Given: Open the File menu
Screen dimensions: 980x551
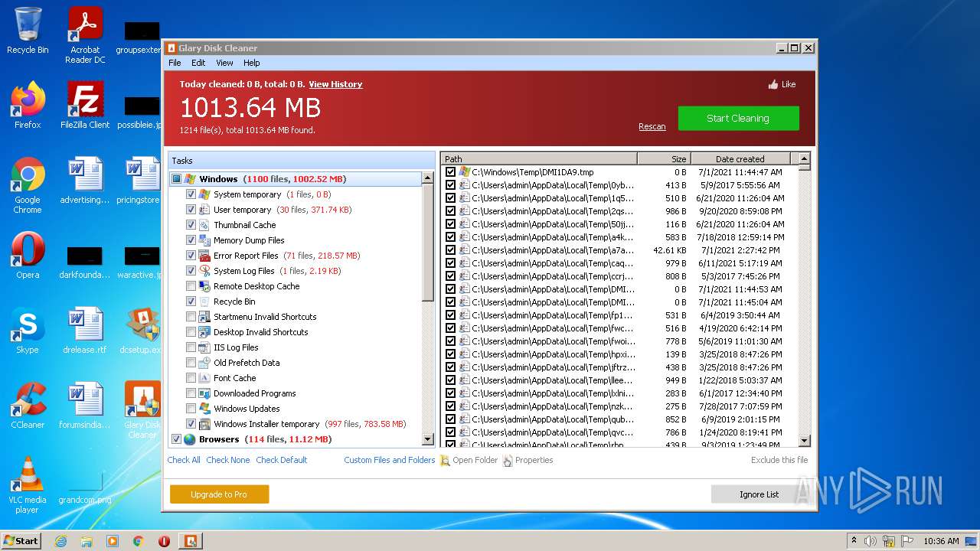Looking at the screenshot, I should tap(175, 63).
